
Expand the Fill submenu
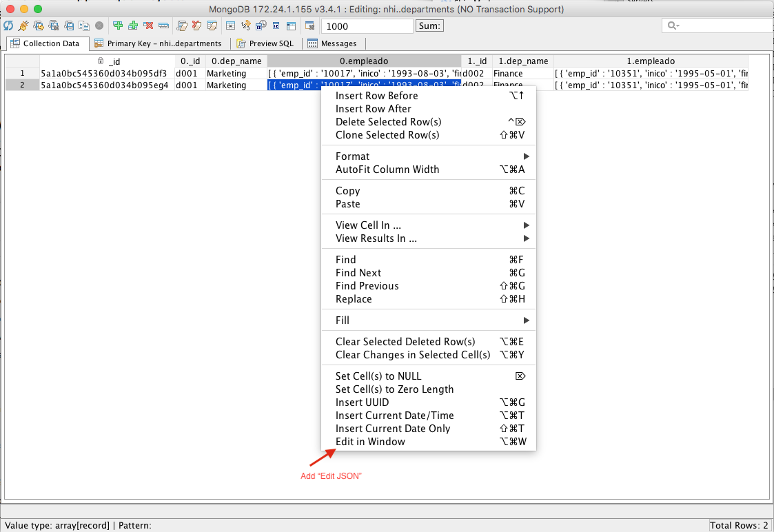pyautogui.click(x=429, y=320)
